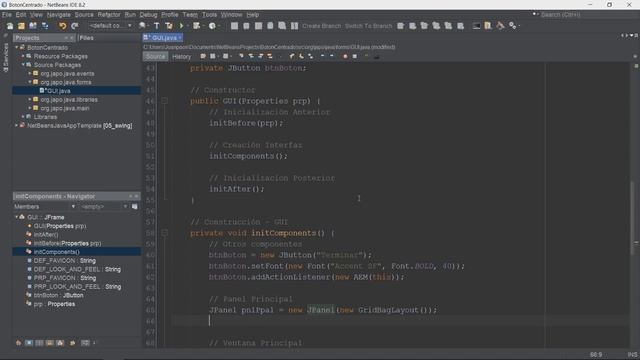Select DEF_FAVICON : String in Navigator

click(64, 260)
